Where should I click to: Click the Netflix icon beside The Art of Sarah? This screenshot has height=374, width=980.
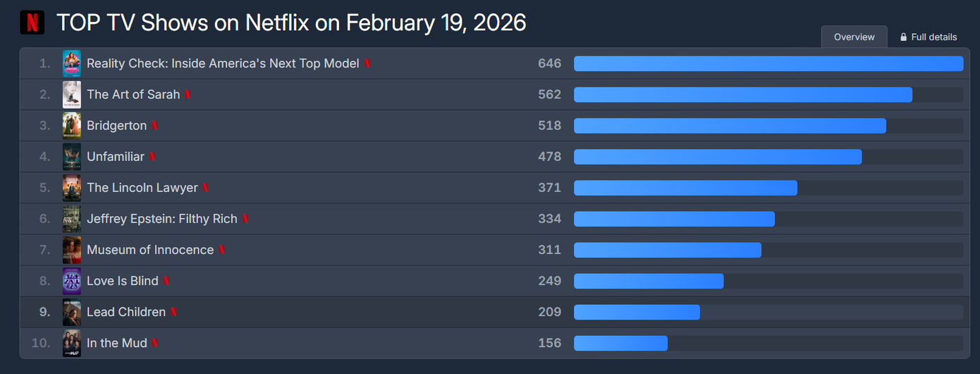(x=188, y=95)
